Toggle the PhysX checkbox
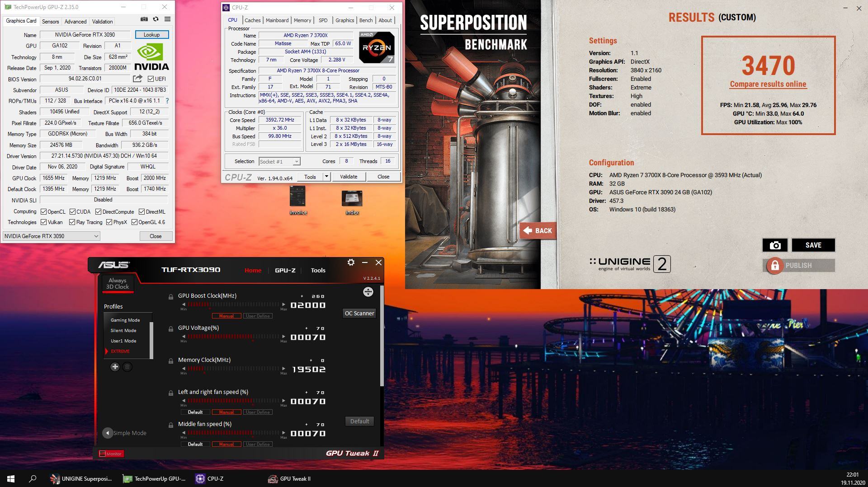Screen dimensions: 868x487 point(109,222)
